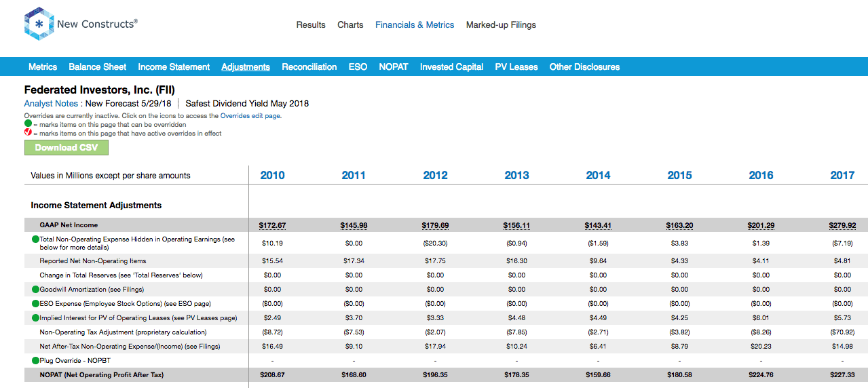Click 2014 NOPAT value $159.66
The width and height of the screenshot is (868, 388).
click(598, 375)
